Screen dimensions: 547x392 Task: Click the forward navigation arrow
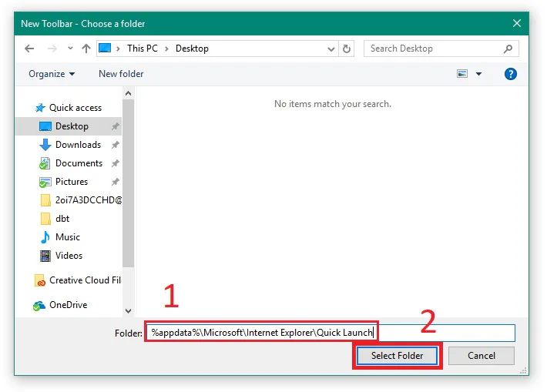pos(52,49)
